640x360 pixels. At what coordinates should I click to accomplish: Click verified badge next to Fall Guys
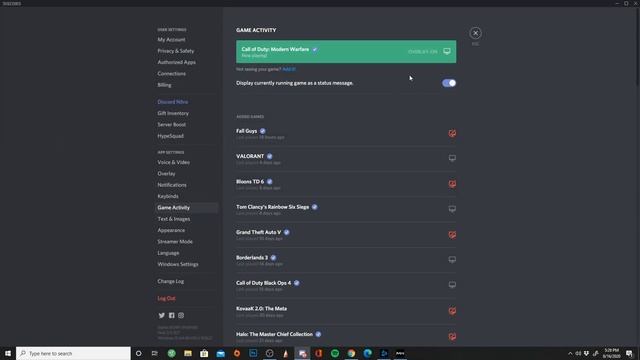tap(262, 131)
